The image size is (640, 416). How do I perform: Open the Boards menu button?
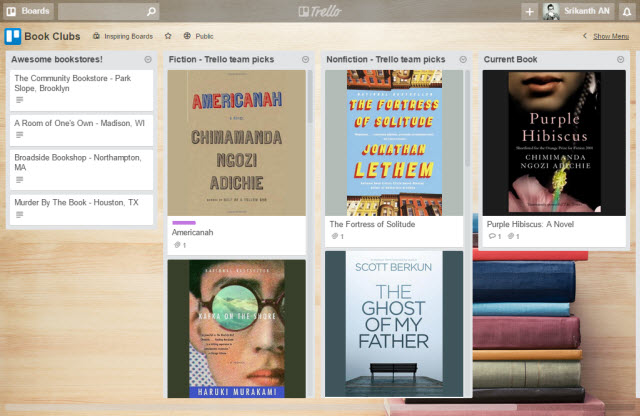pyautogui.click(x=28, y=11)
